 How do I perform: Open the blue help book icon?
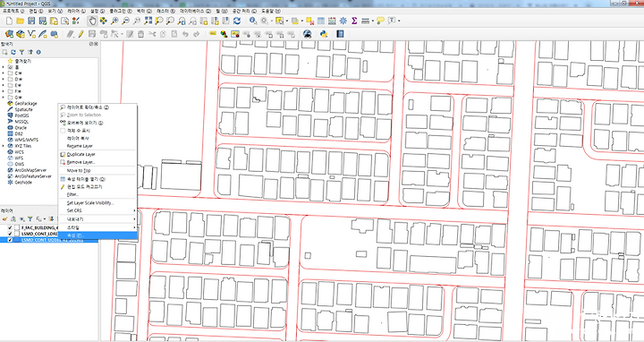pos(340,34)
